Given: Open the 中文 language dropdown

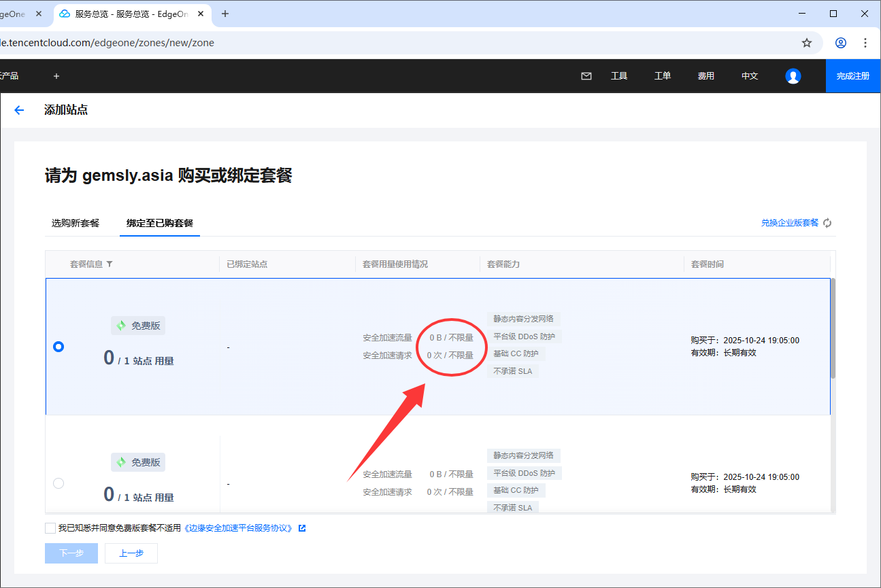Looking at the screenshot, I should point(749,76).
